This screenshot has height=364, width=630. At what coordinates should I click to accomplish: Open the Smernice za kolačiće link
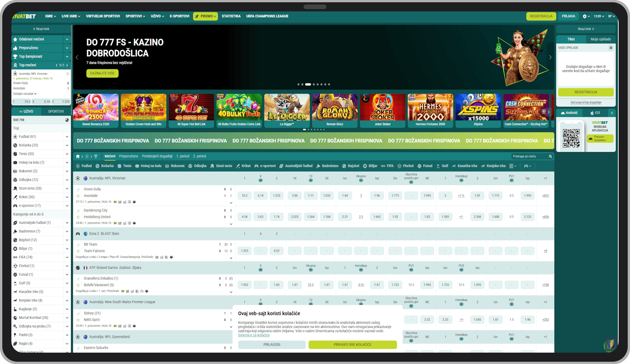coord(254,335)
